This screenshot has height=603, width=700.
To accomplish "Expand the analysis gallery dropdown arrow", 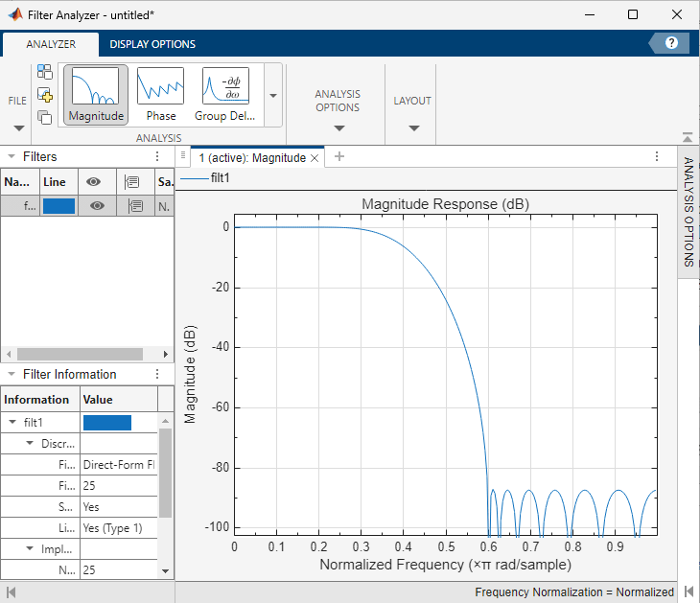I will click(272, 96).
